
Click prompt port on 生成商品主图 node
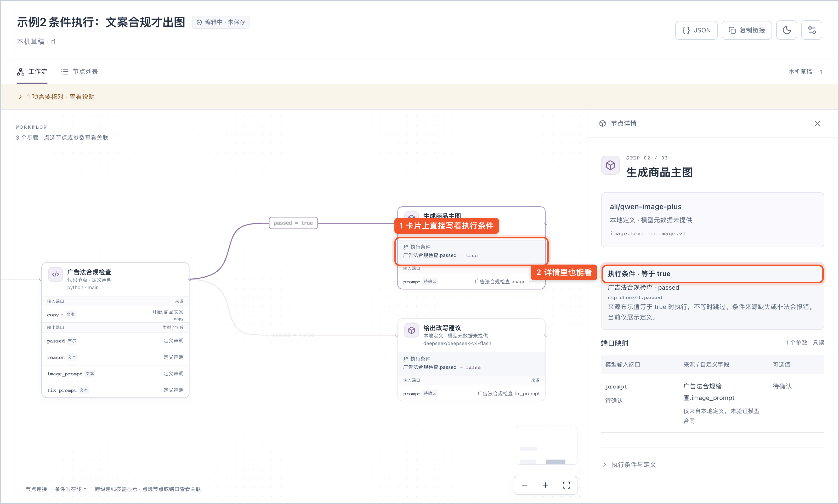point(471,282)
